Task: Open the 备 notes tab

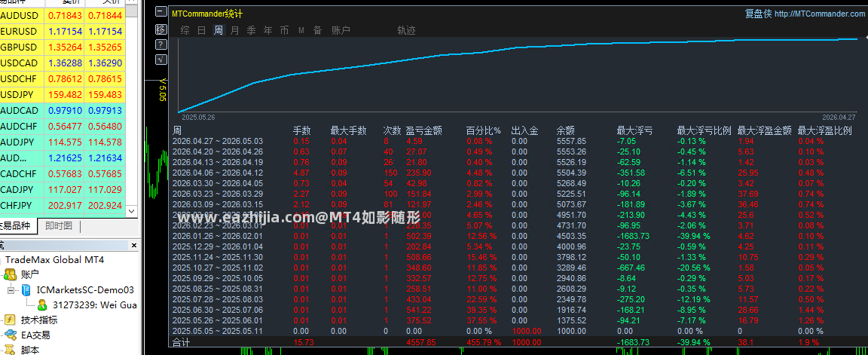Action: (318, 30)
